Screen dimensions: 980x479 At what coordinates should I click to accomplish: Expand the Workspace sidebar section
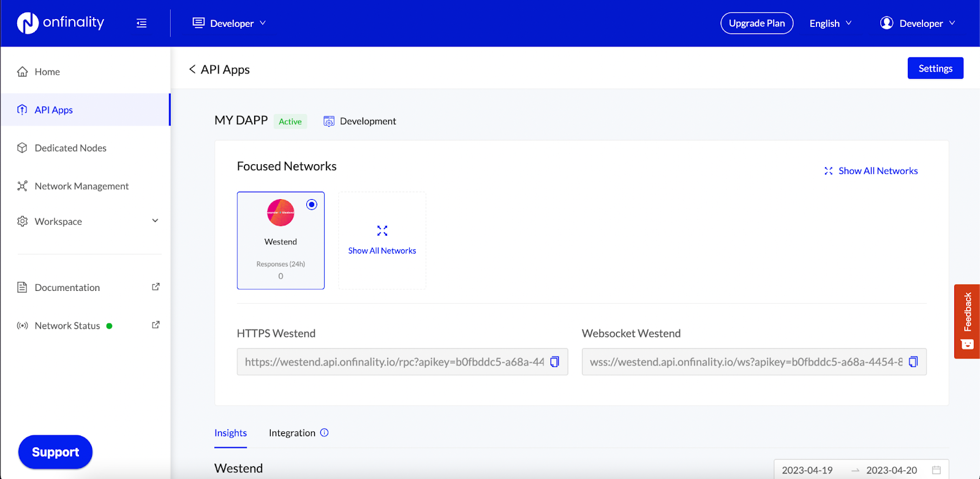click(89, 221)
